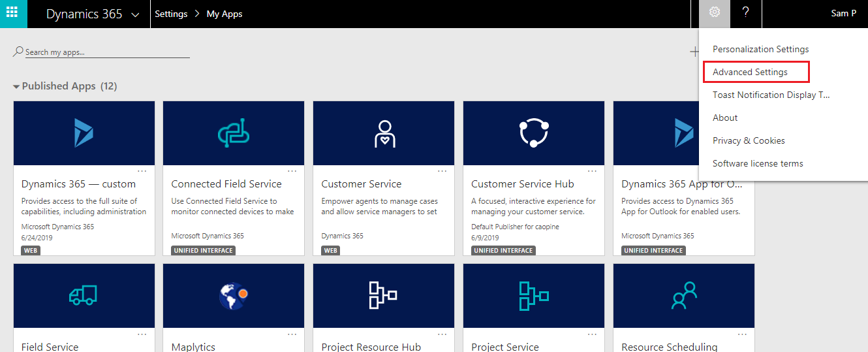Viewport: 868px width, 352px height.
Task: Click Customer Service Hub app title
Action: (523, 184)
